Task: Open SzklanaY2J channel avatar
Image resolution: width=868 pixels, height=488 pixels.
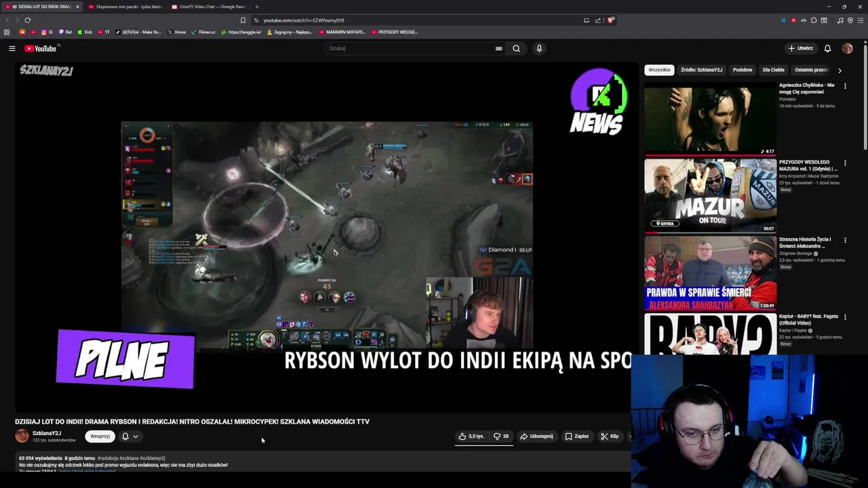Action: pyautogui.click(x=22, y=436)
